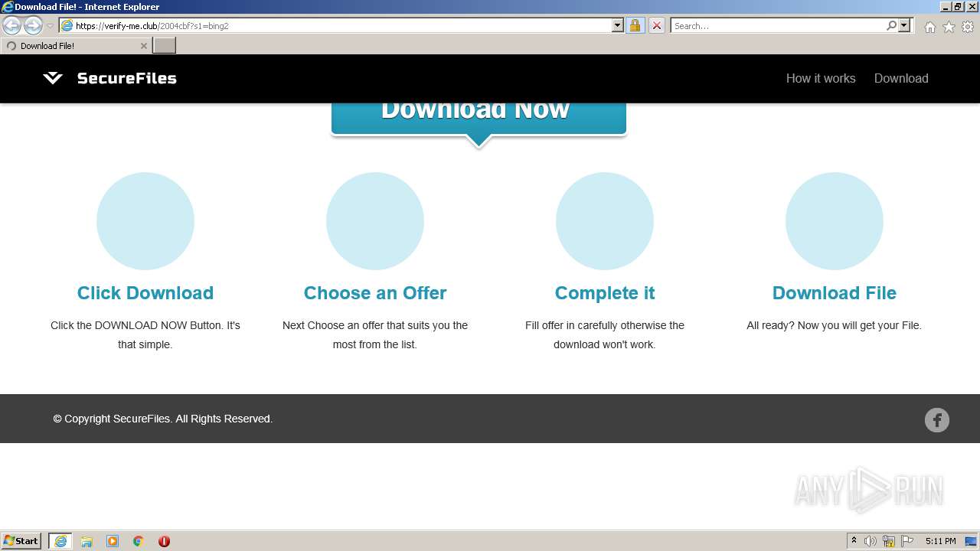Image resolution: width=980 pixels, height=551 pixels.
Task: Minimize the Internet Explorer window
Action: (x=946, y=7)
